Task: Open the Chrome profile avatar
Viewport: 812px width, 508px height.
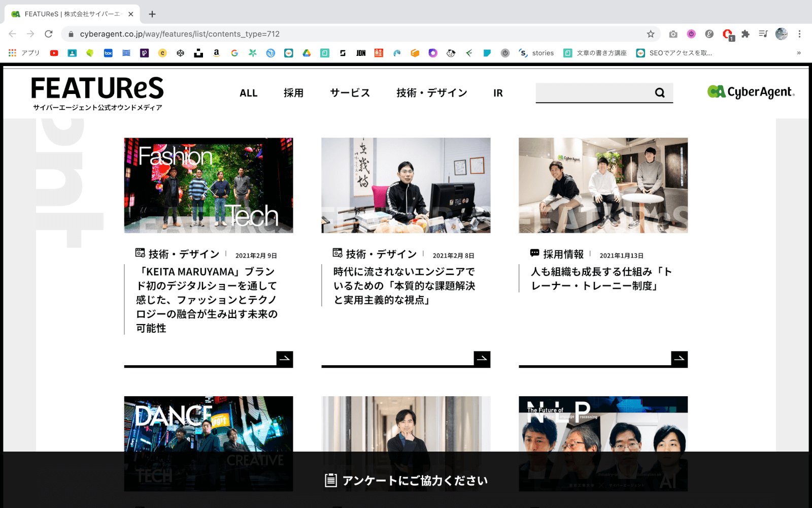Action: (x=782, y=34)
